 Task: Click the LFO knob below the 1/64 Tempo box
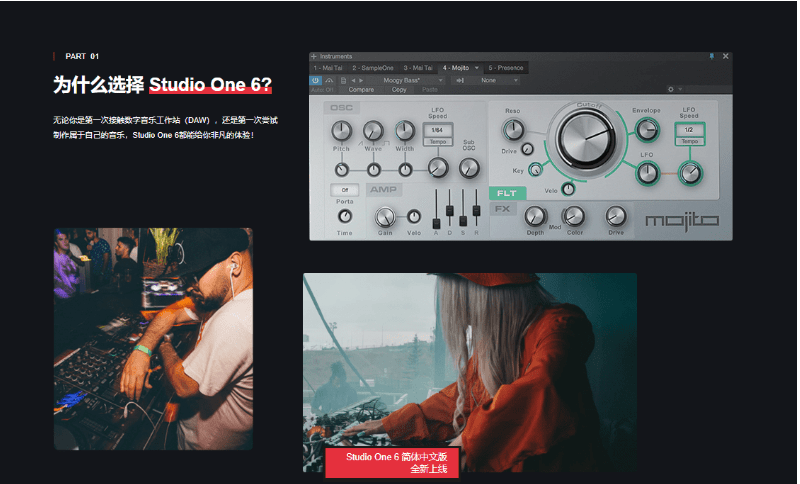[438, 167]
